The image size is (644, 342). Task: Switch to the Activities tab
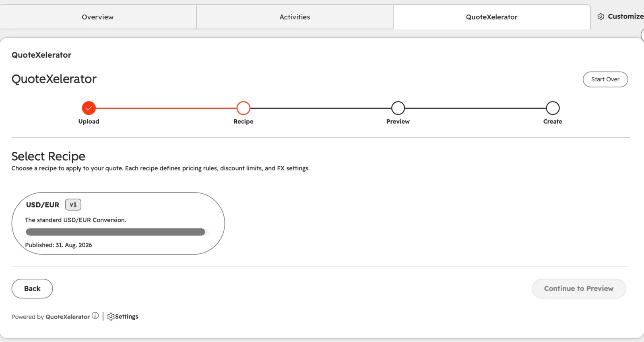[295, 17]
